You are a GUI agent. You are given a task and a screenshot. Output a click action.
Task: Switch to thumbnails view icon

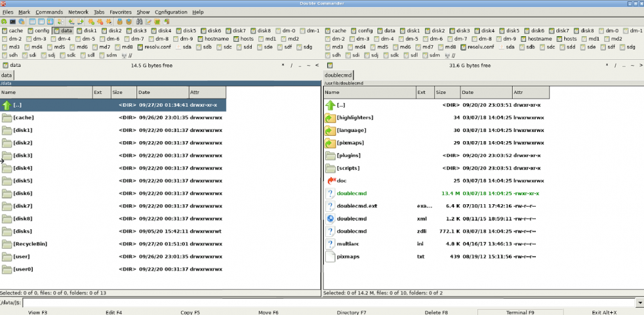click(x=50, y=21)
